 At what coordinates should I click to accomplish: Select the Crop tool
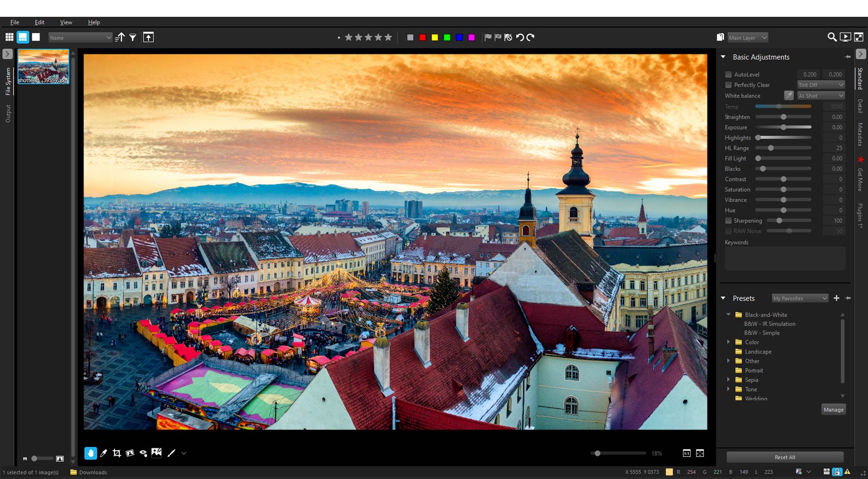pyautogui.click(x=117, y=453)
